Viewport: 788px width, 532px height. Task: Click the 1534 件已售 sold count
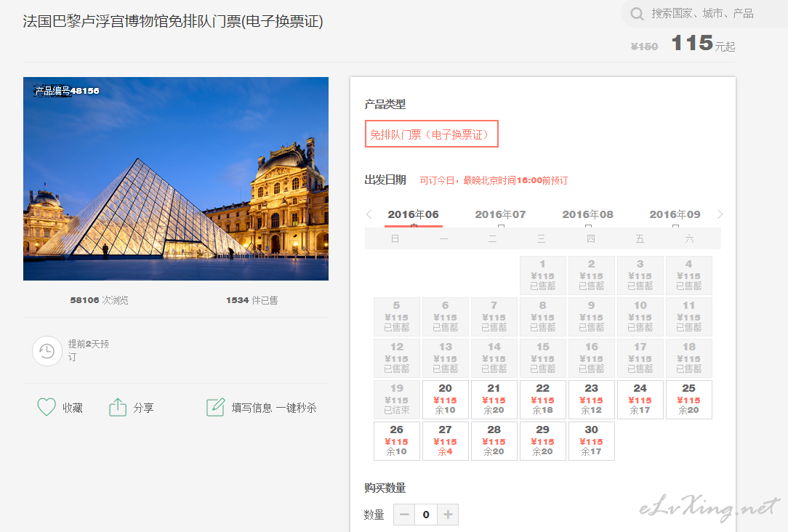[x=252, y=300]
